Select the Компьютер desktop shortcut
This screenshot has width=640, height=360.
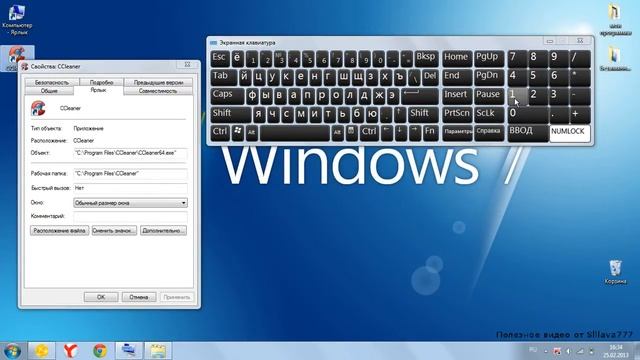tap(17, 20)
